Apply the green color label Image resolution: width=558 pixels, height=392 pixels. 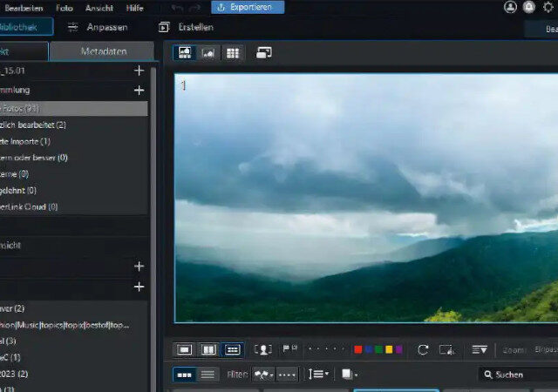(x=379, y=349)
